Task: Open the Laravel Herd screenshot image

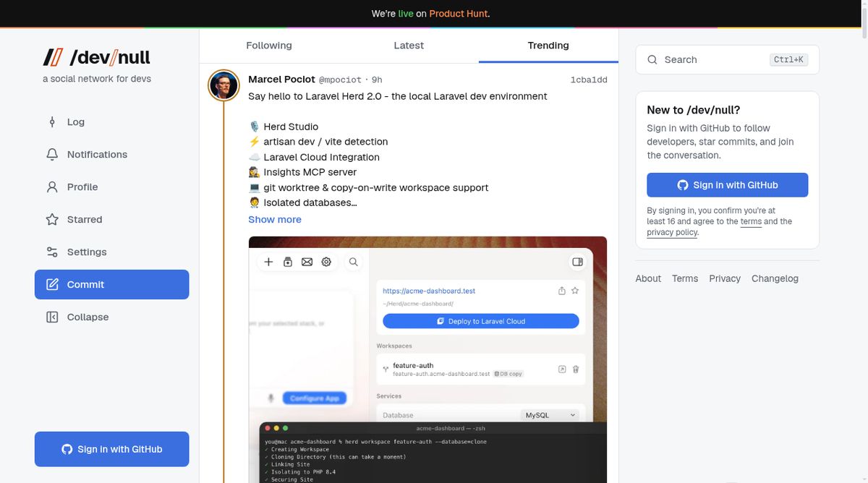Action: tap(427, 359)
